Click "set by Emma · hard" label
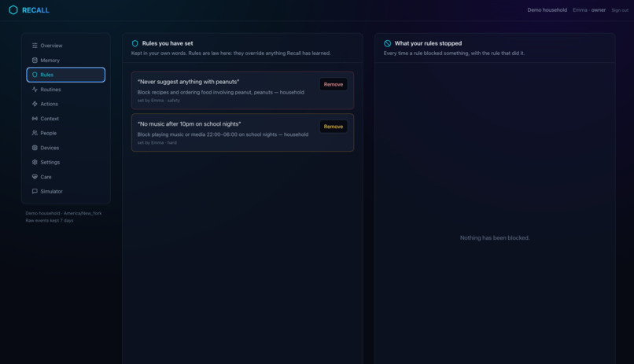This screenshot has height=364, width=634. tap(157, 142)
